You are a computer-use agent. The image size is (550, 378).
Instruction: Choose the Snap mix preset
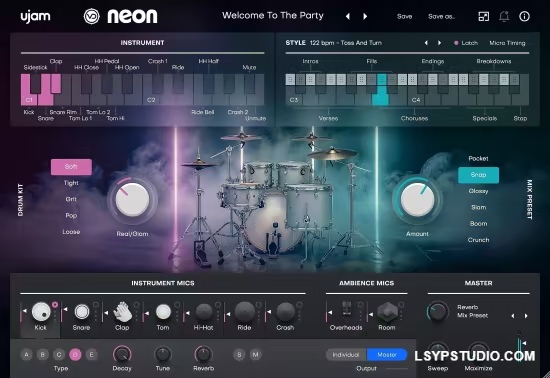click(x=478, y=175)
